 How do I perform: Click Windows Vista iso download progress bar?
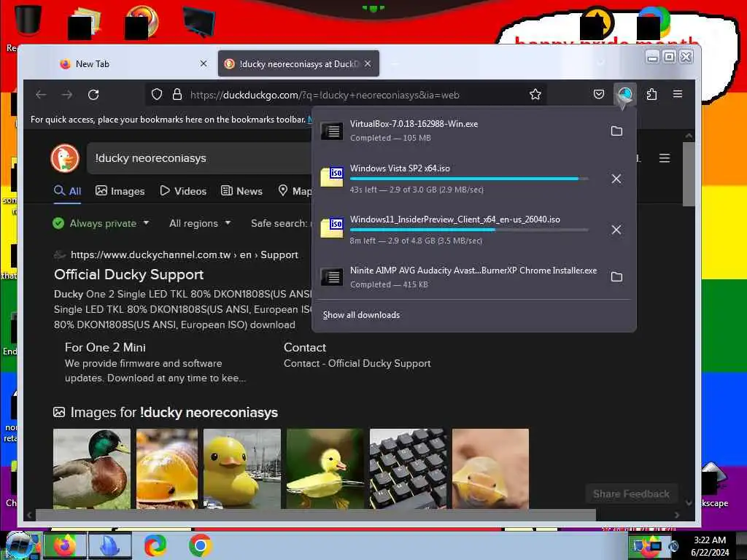click(x=469, y=179)
